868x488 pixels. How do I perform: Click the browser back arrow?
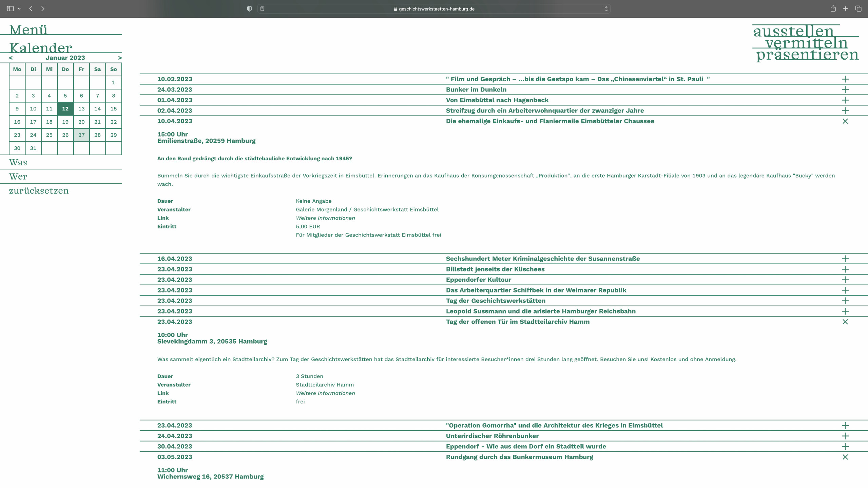tap(31, 9)
